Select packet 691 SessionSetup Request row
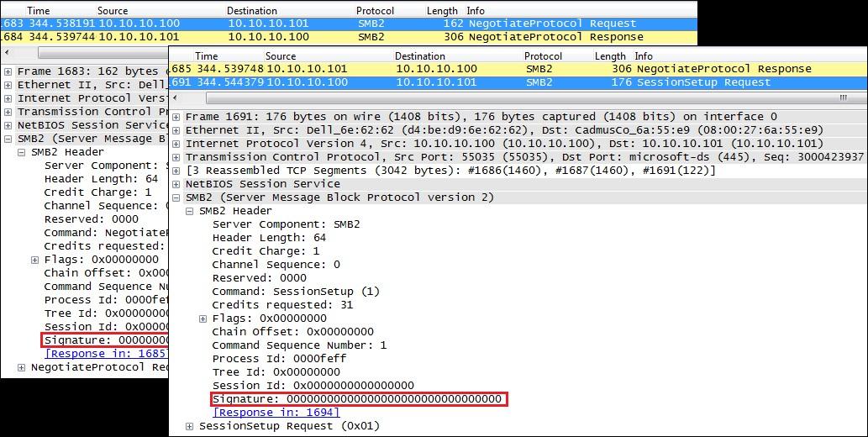The height and width of the screenshot is (437, 868). click(x=518, y=82)
